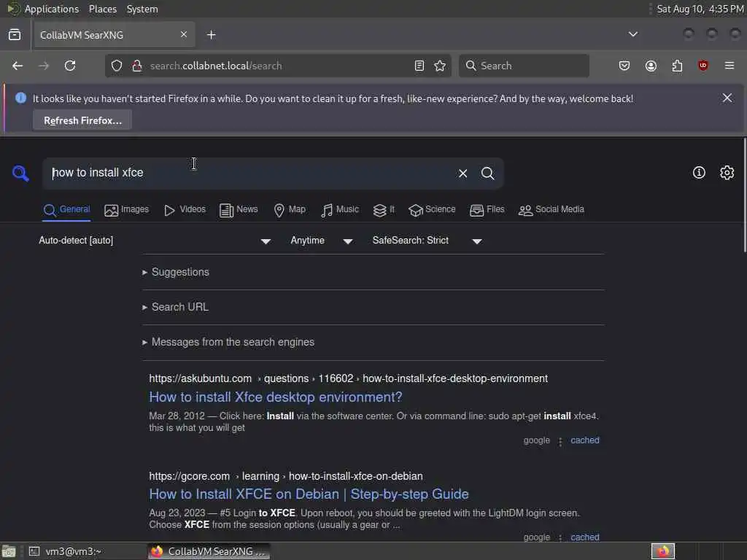
Task: Open a new browser tab
Action: pos(212,35)
